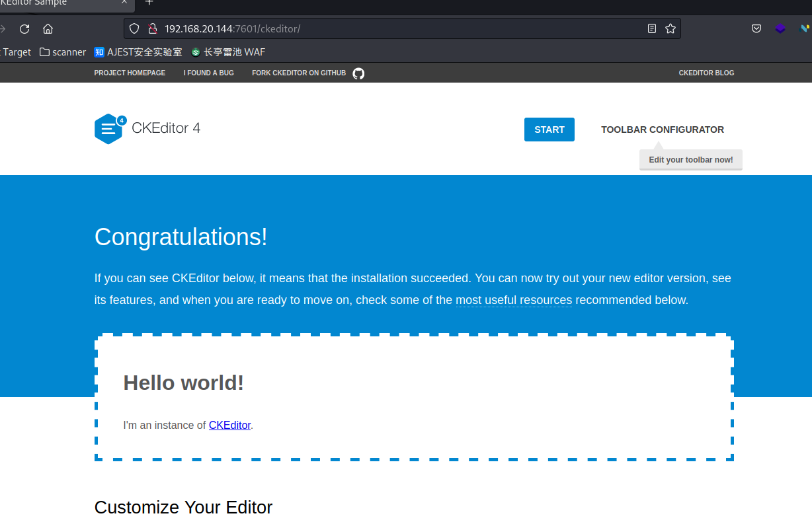Viewport: 812px width, 528px height.
Task: Open FORK CKEDITOR ON GITHUB link
Action: (299, 73)
